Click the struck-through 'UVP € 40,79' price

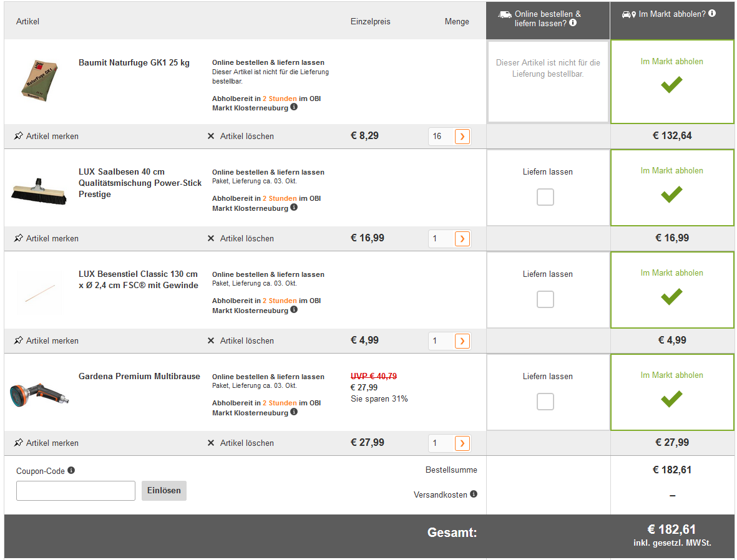(374, 376)
